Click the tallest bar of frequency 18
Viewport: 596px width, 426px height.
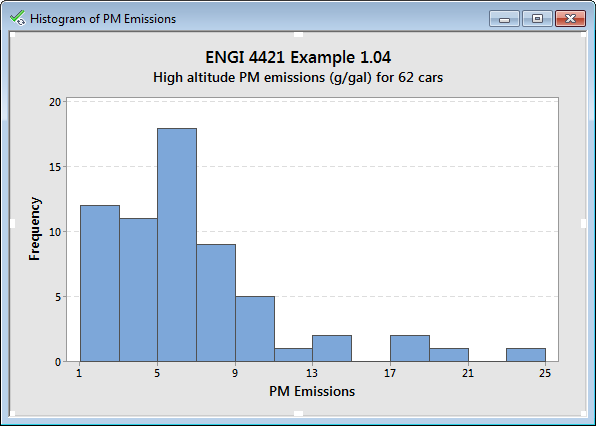pyautogui.click(x=177, y=245)
